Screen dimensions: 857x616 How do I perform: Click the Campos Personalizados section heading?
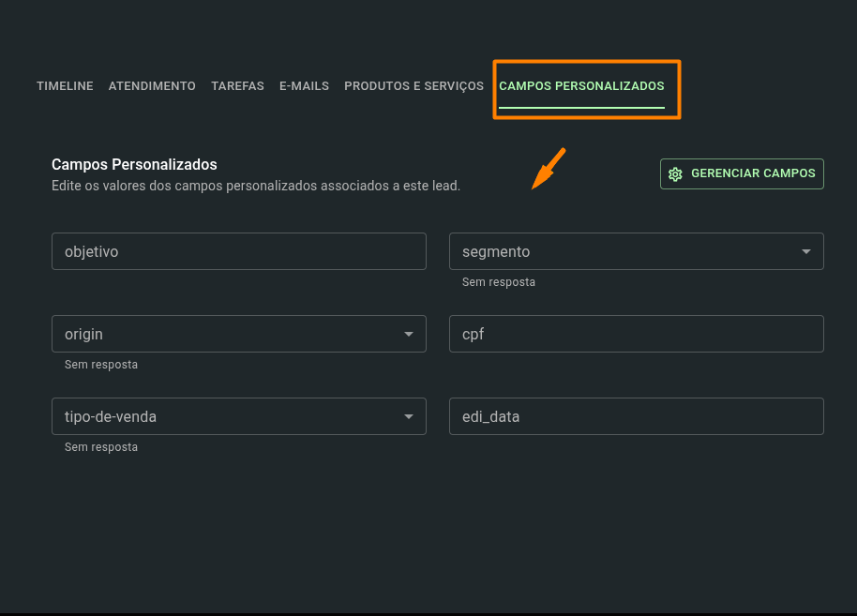coord(134,164)
